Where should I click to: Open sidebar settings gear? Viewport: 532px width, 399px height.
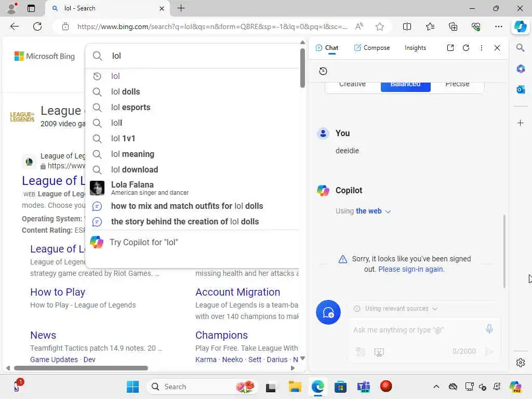520,363
